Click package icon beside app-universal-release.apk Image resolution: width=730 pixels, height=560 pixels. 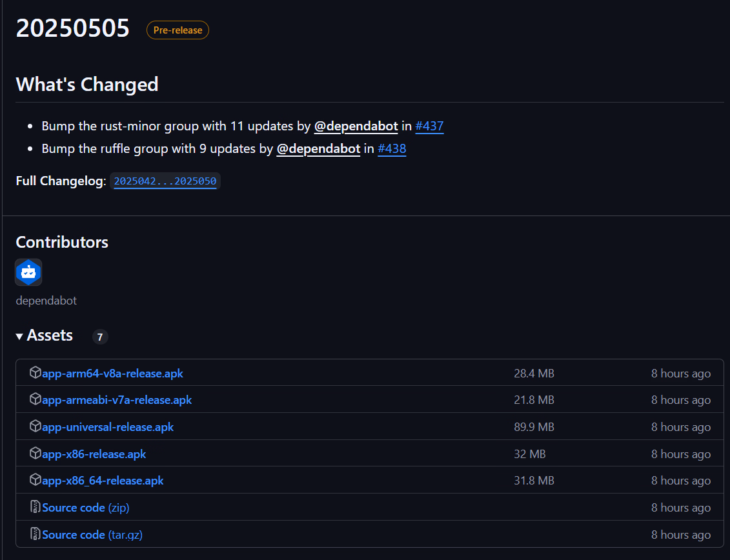pyautogui.click(x=35, y=426)
